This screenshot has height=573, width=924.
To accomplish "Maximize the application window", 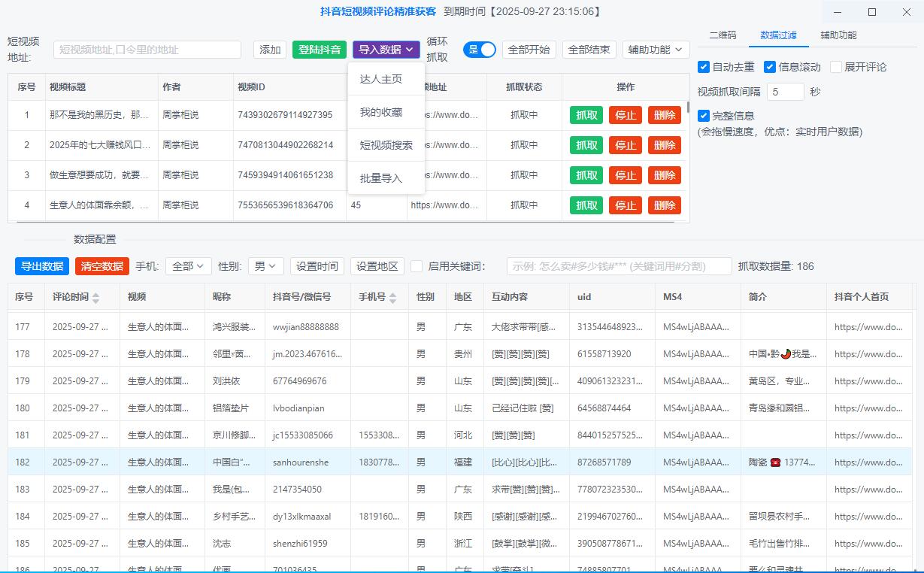I will pos(872,12).
